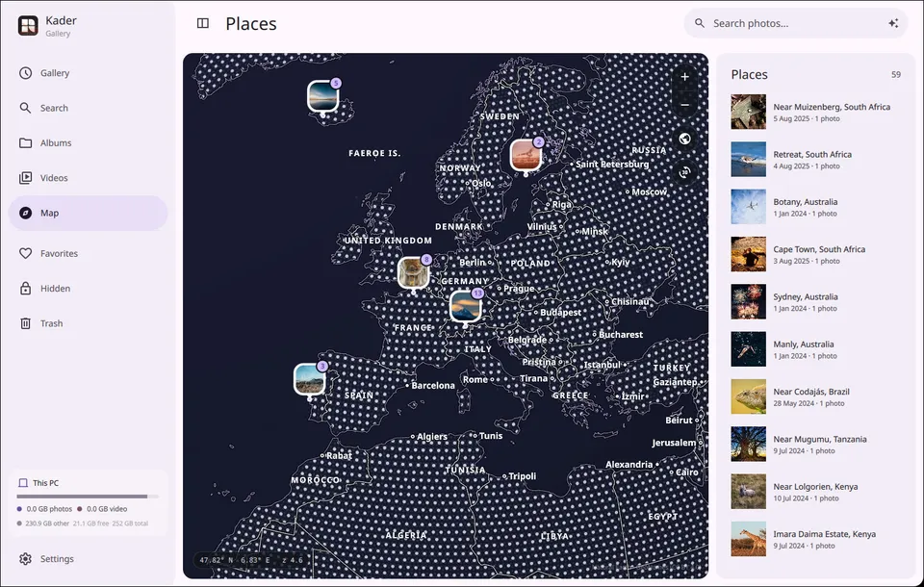
Task: Open Settings via the gear icon
Action: [x=25, y=559]
